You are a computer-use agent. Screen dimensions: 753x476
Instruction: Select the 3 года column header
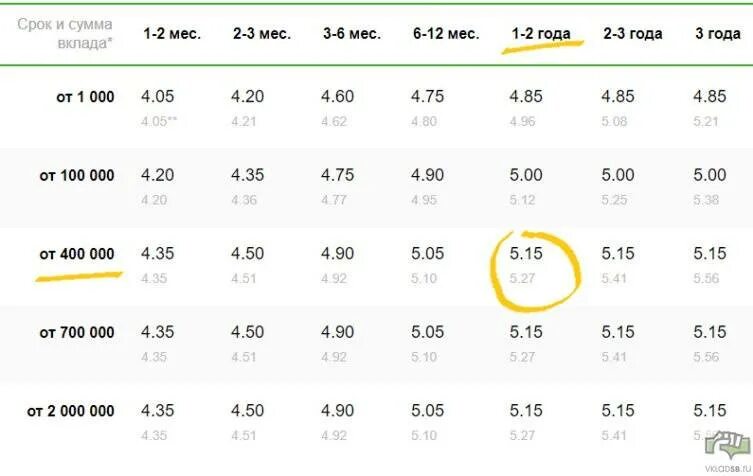pos(718,34)
